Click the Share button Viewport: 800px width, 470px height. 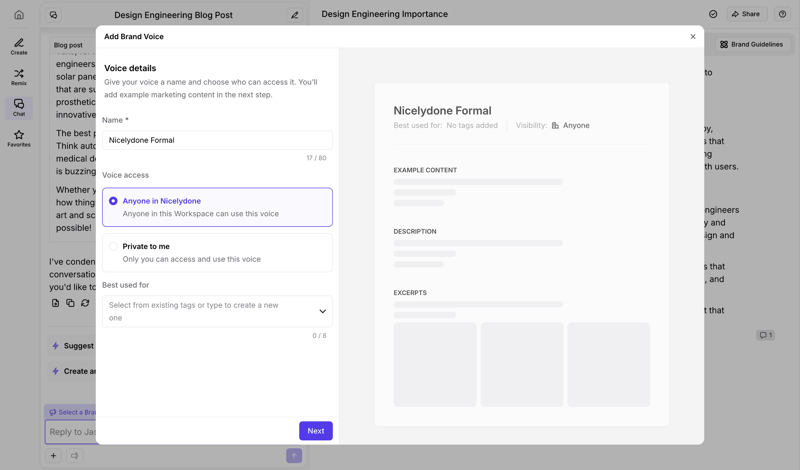point(747,14)
